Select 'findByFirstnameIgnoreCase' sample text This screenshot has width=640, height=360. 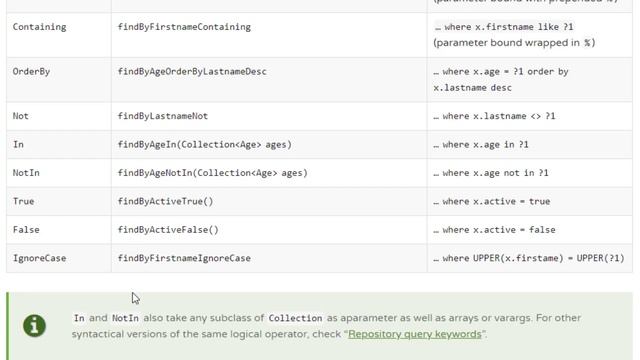click(x=184, y=258)
